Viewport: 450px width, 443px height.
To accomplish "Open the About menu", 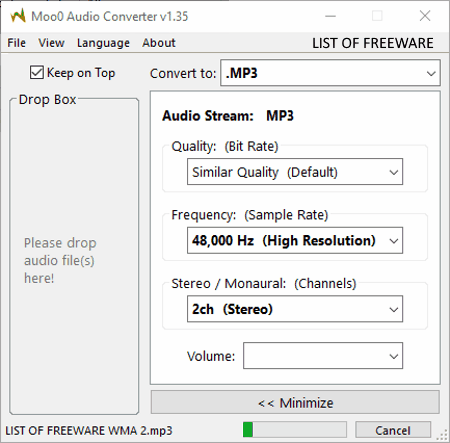I will point(159,43).
